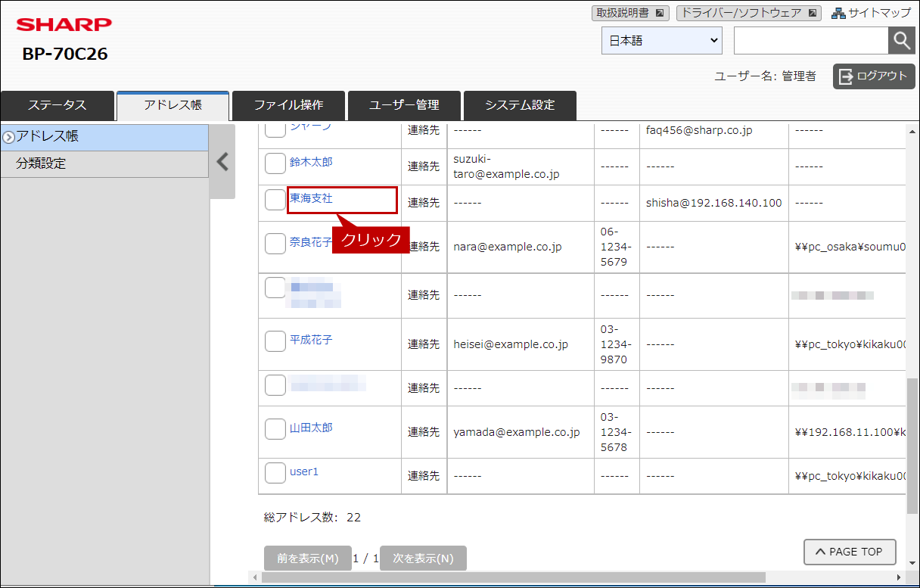
Task: Open the 取扱説明書 manual link
Action: [630, 13]
